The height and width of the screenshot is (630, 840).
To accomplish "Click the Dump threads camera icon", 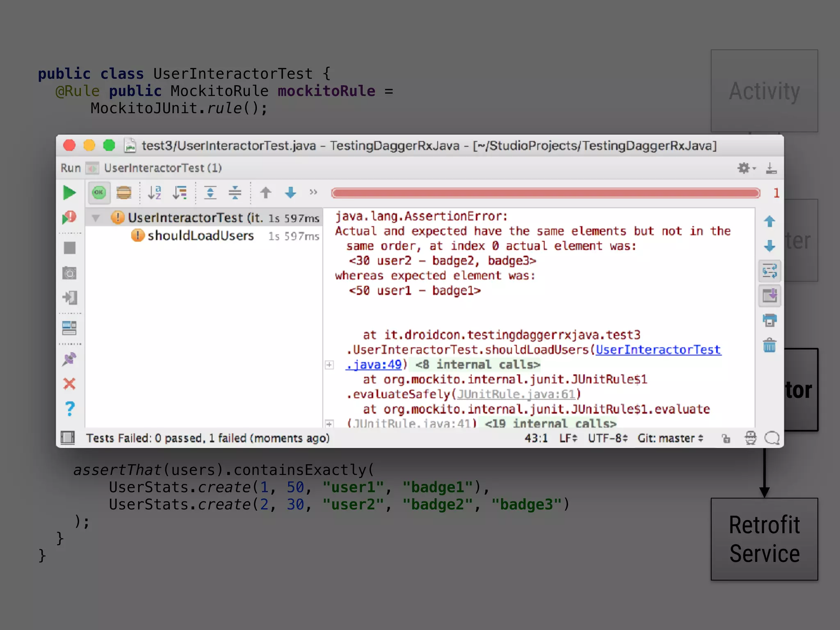I will click(x=69, y=273).
